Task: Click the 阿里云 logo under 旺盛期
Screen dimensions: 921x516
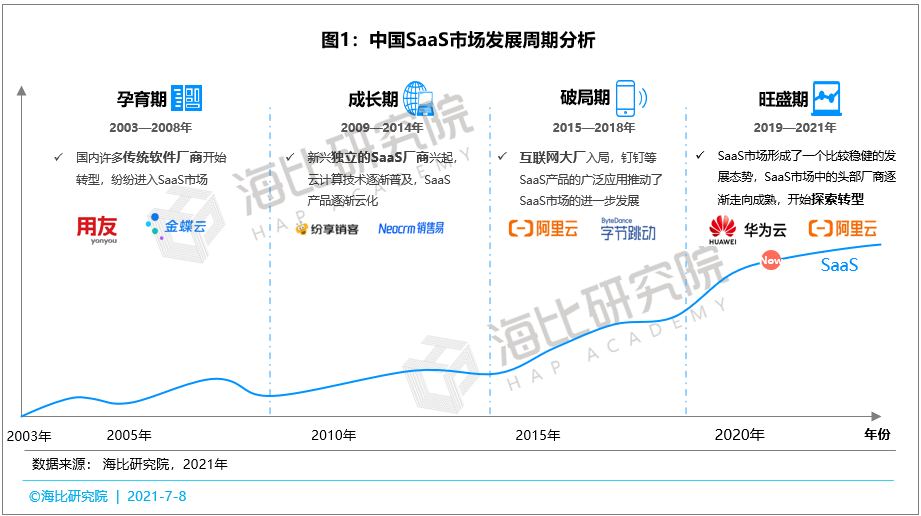Action: pyautogui.click(x=842, y=229)
